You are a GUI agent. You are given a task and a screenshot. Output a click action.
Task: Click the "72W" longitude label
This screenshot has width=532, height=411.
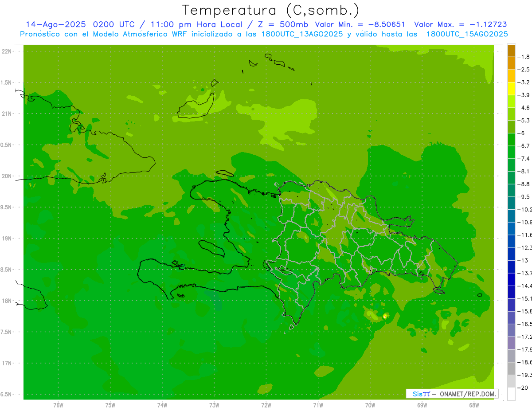266,405
